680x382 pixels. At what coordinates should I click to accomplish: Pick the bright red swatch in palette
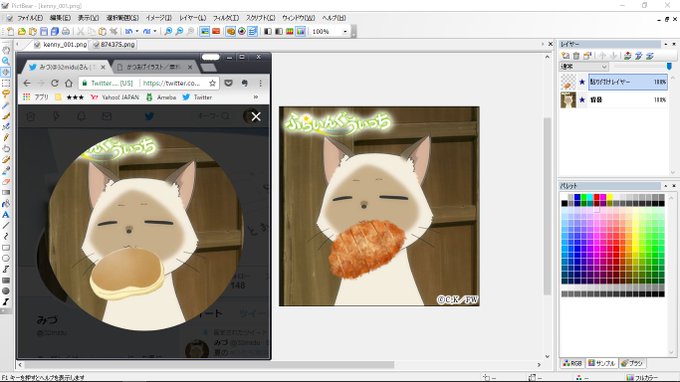[597, 197]
